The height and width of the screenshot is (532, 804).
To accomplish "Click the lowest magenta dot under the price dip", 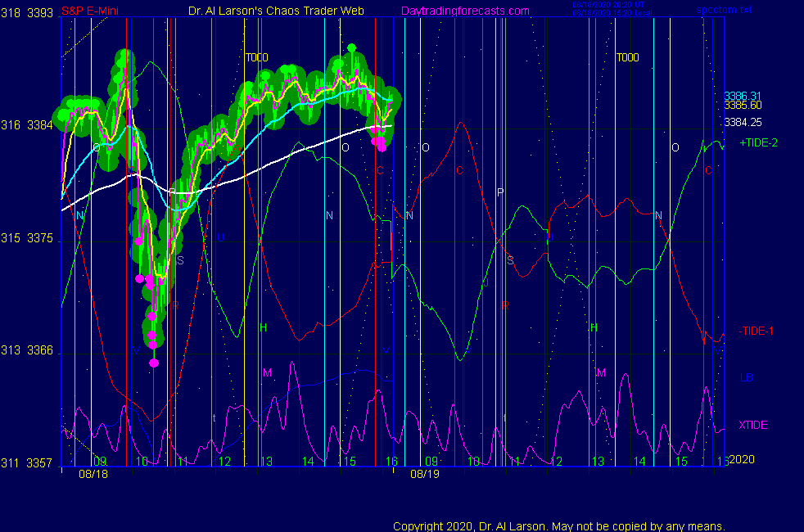I will 154,363.
